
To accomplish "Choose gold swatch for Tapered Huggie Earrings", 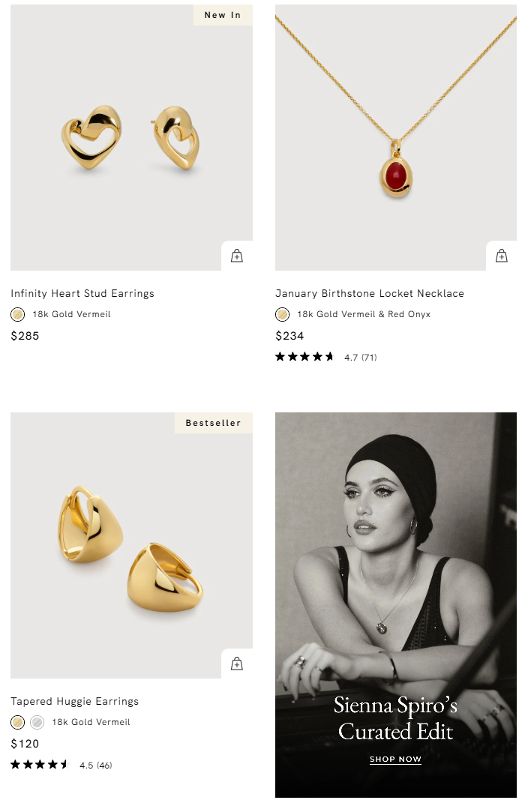I will point(18,723).
